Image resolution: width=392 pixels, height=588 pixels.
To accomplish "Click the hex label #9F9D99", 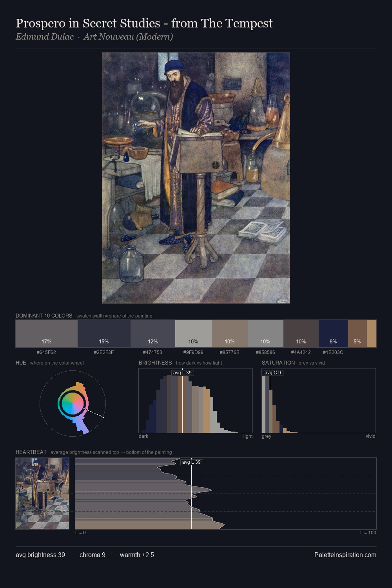I will [193, 352].
